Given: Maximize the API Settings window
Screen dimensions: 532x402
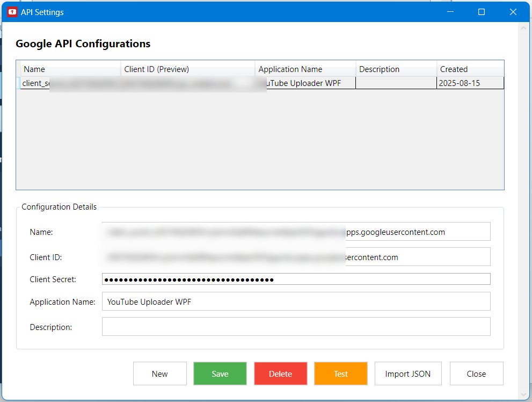Looking at the screenshot, I should point(482,12).
